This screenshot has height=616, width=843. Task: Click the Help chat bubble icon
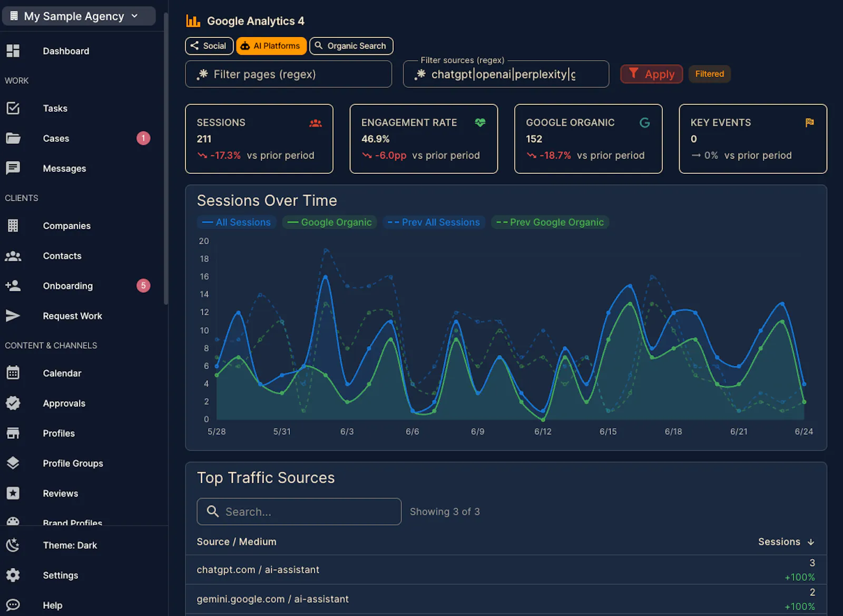[x=13, y=605]
